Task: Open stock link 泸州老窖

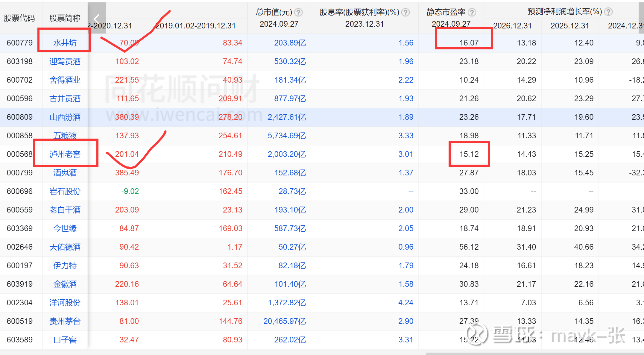Action: [x=65, y=154]
